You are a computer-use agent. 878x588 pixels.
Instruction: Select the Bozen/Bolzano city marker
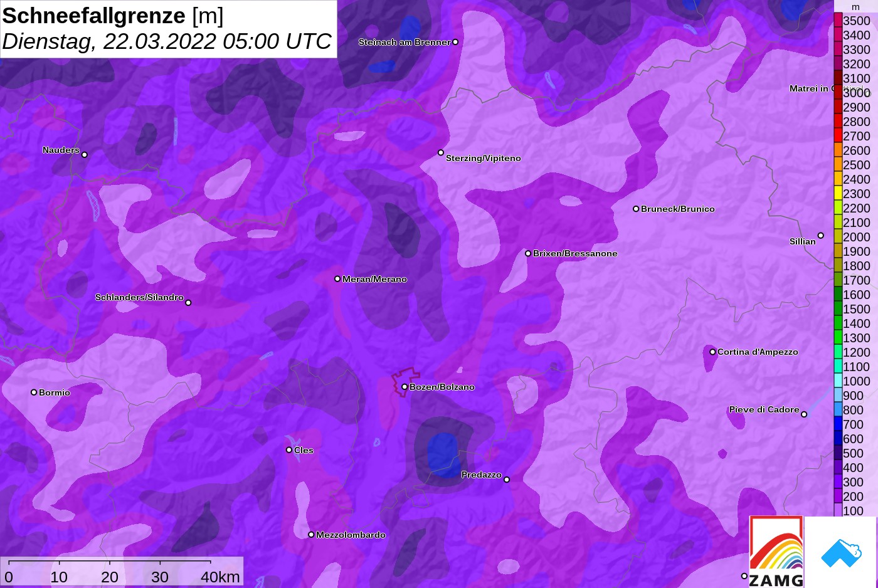[405, 387]
